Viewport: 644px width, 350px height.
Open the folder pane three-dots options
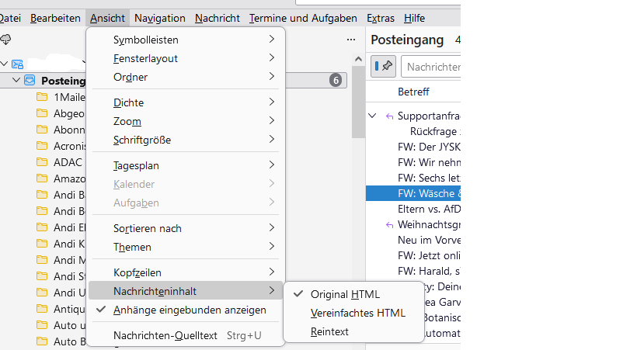click(x=351, y=40)
